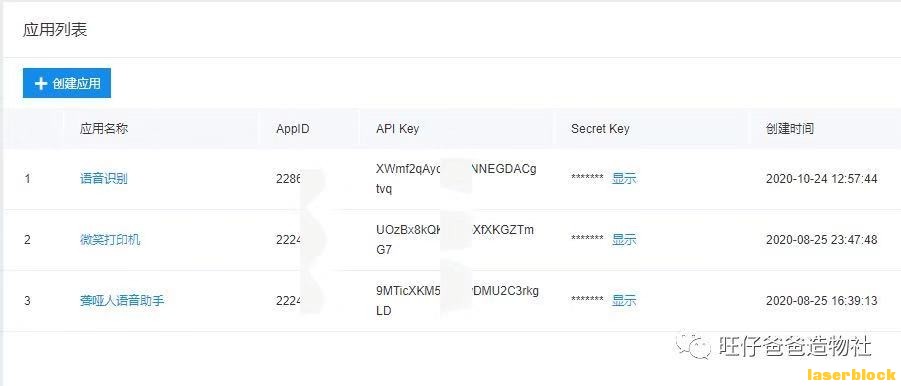Open the 微笑打印机 application link
The width and height of the screenshot is (901, 386).
click(x=110, y=240)
